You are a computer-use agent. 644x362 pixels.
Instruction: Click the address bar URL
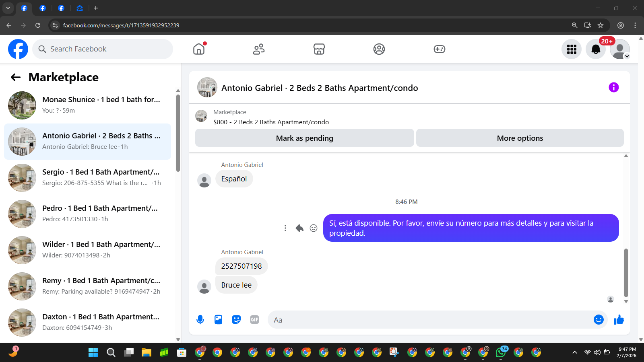[121, 25]
